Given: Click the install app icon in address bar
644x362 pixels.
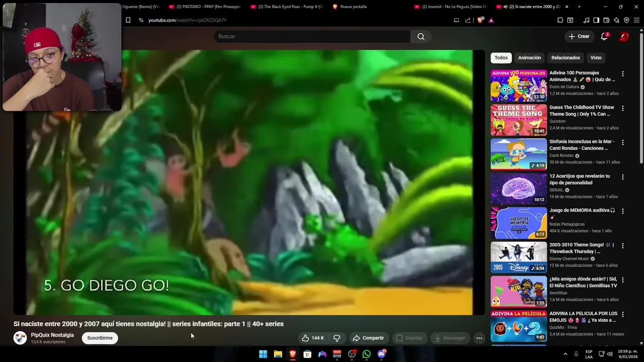Looking at the screenshot, I should click(x=456, y=20).
